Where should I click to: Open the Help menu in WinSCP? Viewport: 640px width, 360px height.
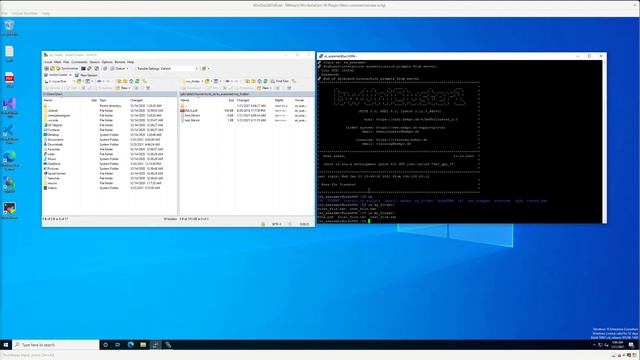(x=130, y=62)
